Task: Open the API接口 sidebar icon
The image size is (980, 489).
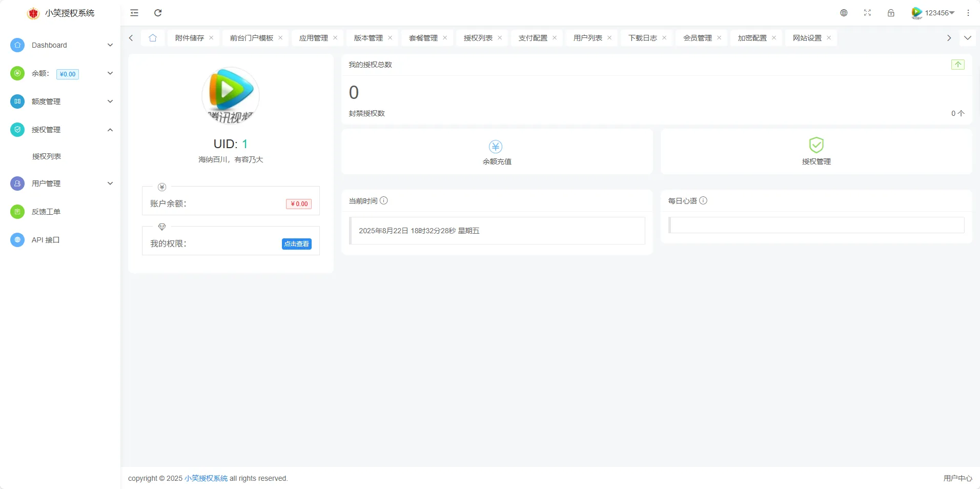Action: coord(17,239)
